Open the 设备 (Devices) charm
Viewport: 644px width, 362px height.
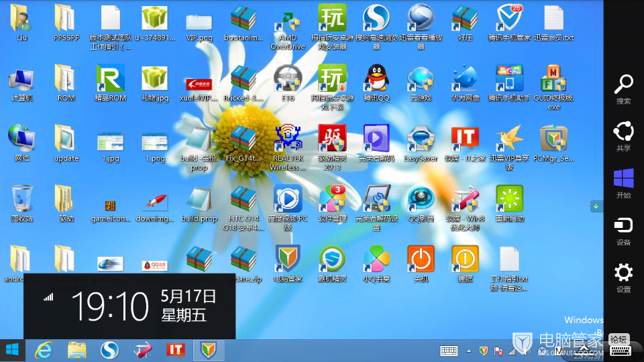[x=623, y=231]
